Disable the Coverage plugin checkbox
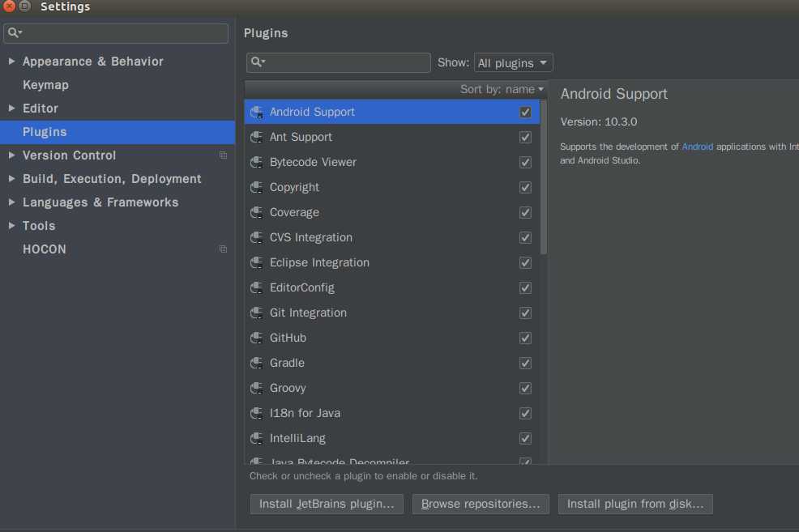This screenshot has width=799, height=532. (x=525, y=212)
